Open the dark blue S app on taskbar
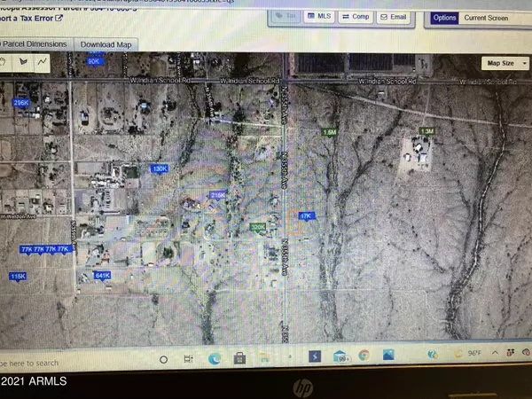Image resolution: width=532 pixels, height=399 pixels. [315, 356]
